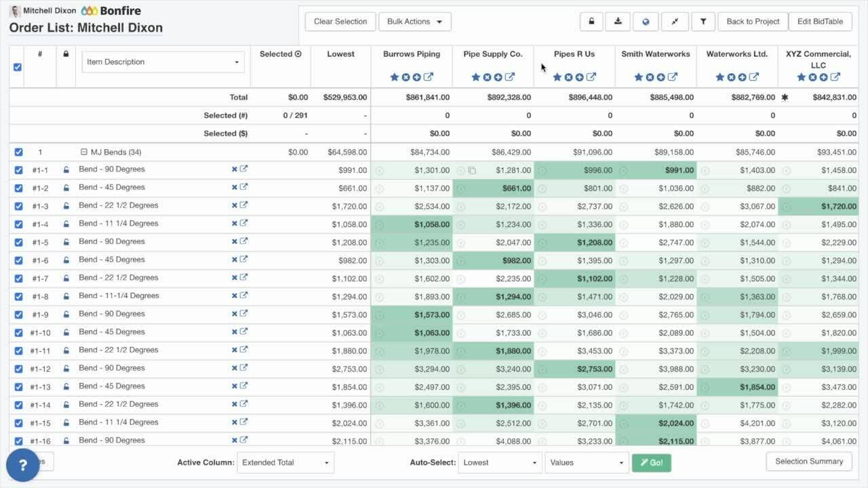868x488 pixels.
Task: Open the Bulk Actions dropdown
Action: (x=414, y=22)
